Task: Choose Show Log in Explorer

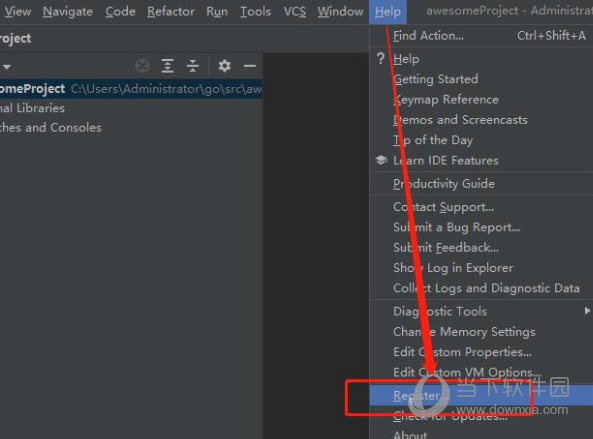Action: [481, 268]
